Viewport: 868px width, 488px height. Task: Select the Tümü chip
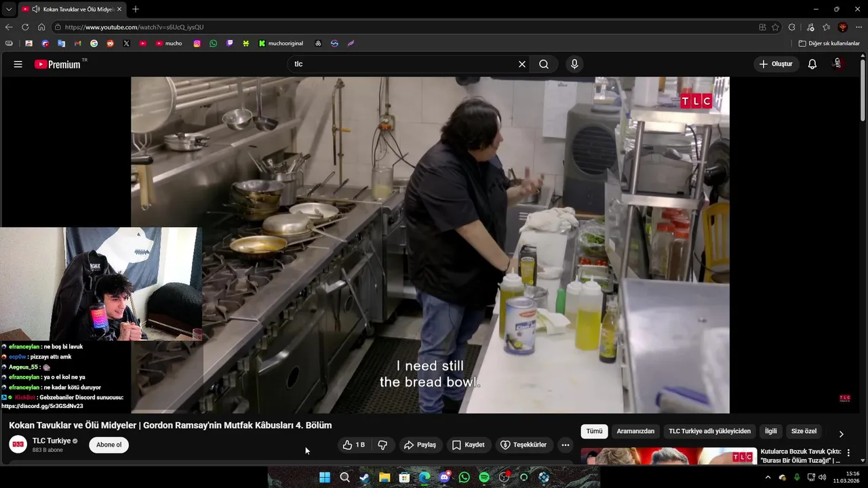pos(594,431)
